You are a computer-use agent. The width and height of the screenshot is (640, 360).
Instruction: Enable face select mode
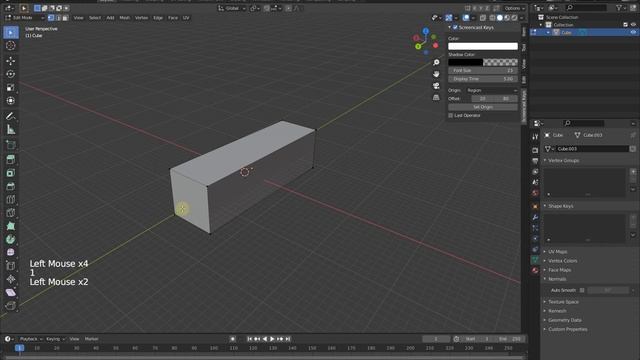[65, 18]
